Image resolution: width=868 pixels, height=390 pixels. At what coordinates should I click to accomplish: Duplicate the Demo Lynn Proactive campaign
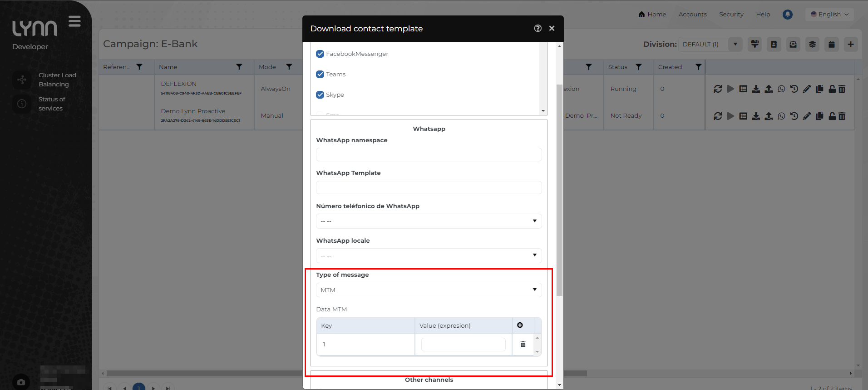coord(819,116)
